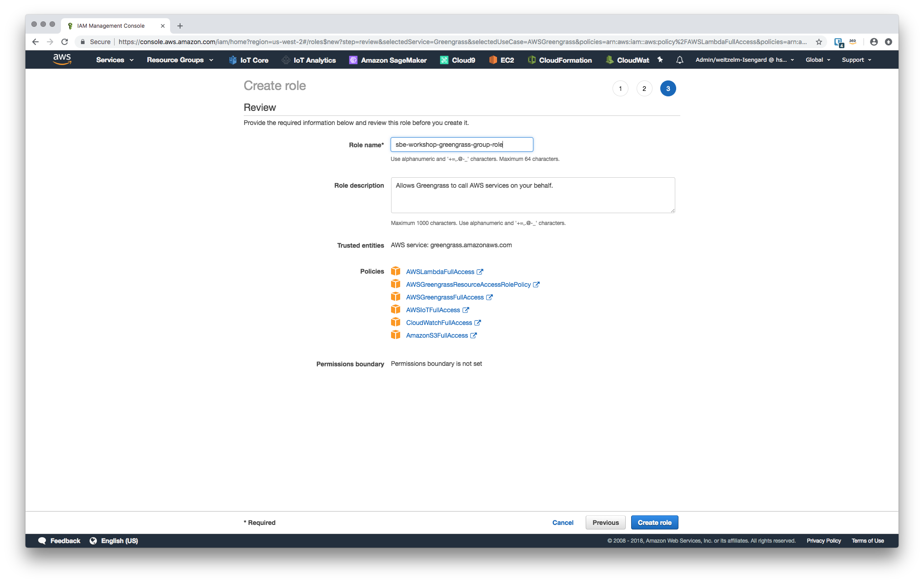Open the EC2 shortcut
The height and width of the screenshot is (584, 924).
point(502,60)
